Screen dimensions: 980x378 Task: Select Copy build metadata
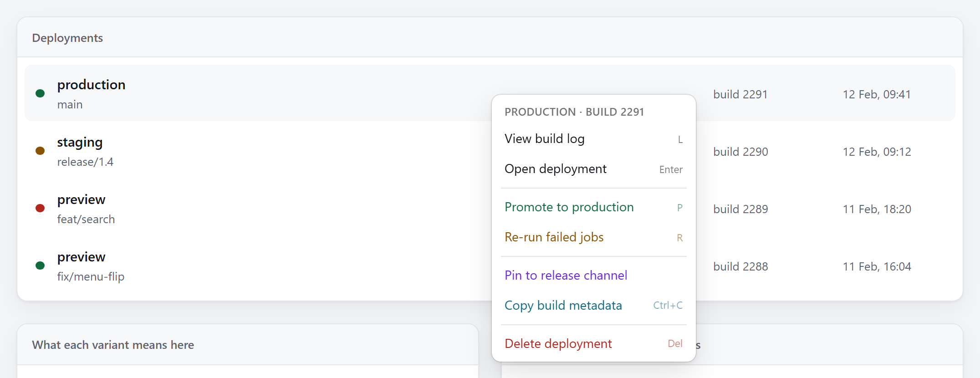594,306
